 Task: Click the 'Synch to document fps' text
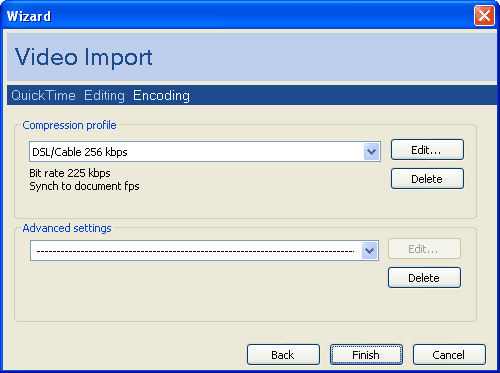[x=84, y=186]
